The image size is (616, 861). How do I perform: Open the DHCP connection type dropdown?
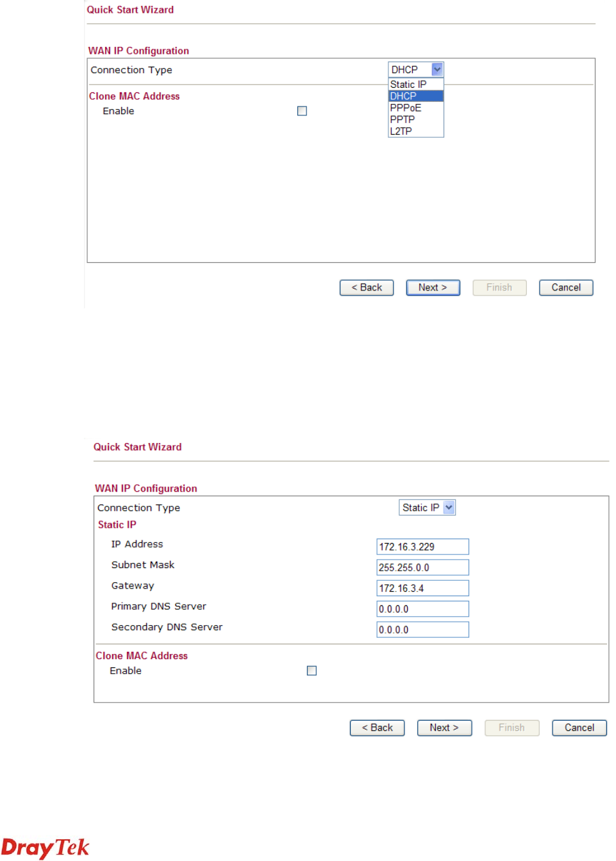(416, 69)
